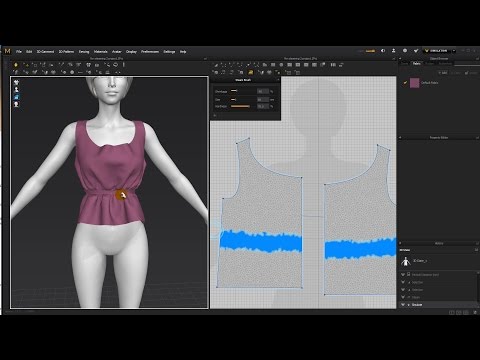Click the half-circle contrast icon in top bar
Viewport: 480px width, 360px height.
point(383,51)
